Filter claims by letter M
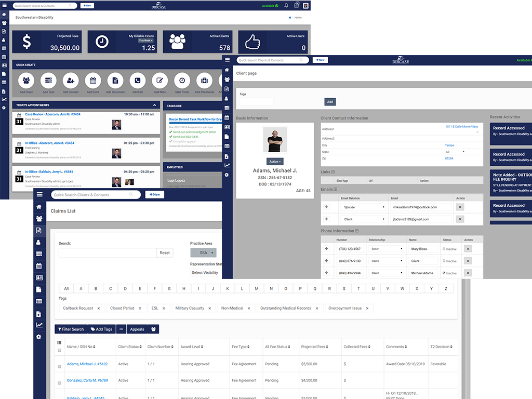532x399 pixels. point(257,288)
